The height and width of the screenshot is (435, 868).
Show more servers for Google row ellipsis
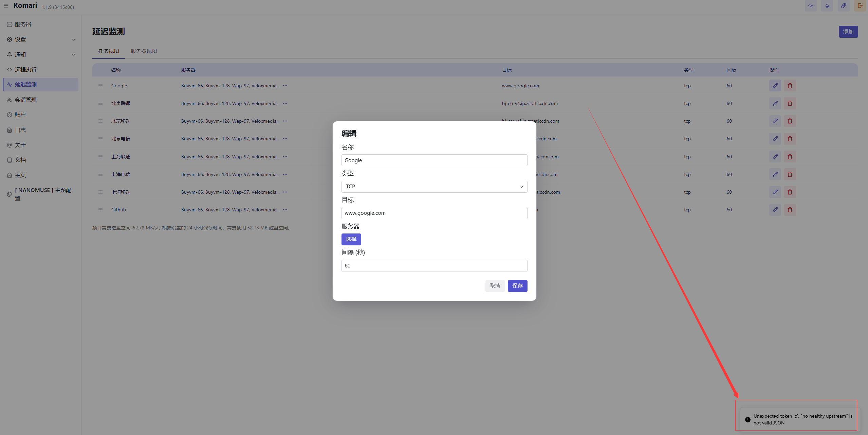(285, 86)
